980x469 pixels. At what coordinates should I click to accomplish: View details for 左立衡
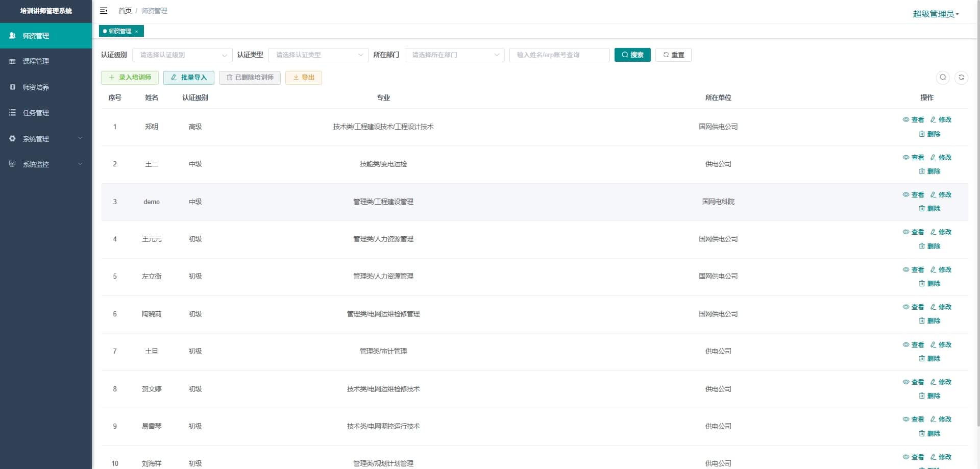pos(913,270)
